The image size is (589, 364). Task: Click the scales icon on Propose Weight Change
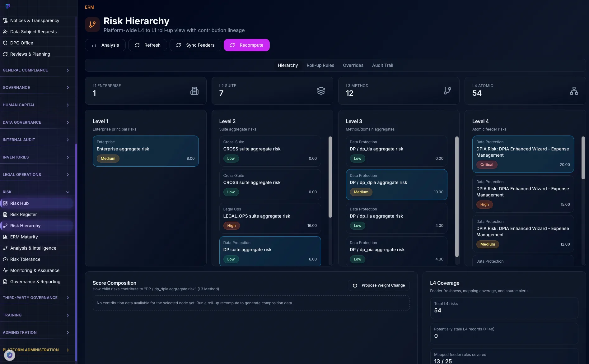(x=355, y=285)
